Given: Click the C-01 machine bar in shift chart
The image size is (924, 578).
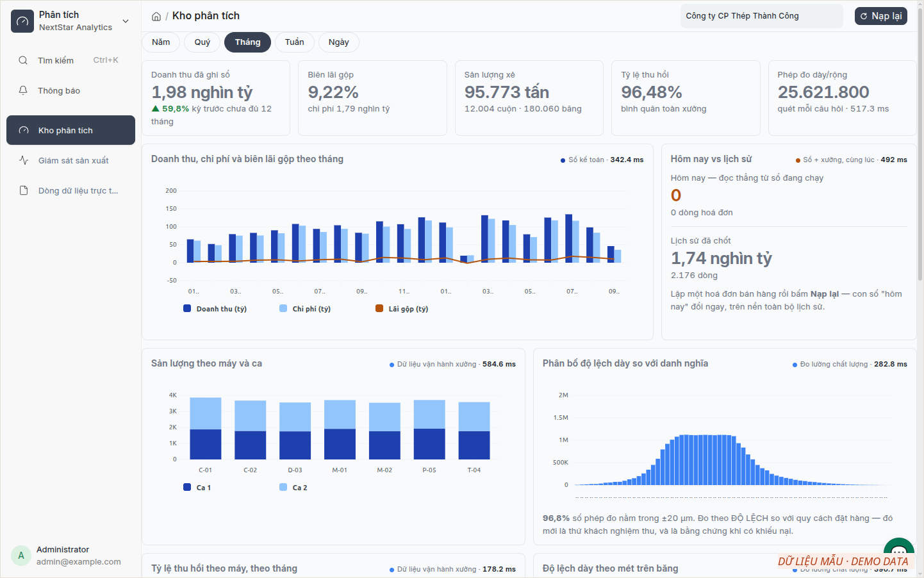Looking at the screenshot, I should [x=206, y=429].
